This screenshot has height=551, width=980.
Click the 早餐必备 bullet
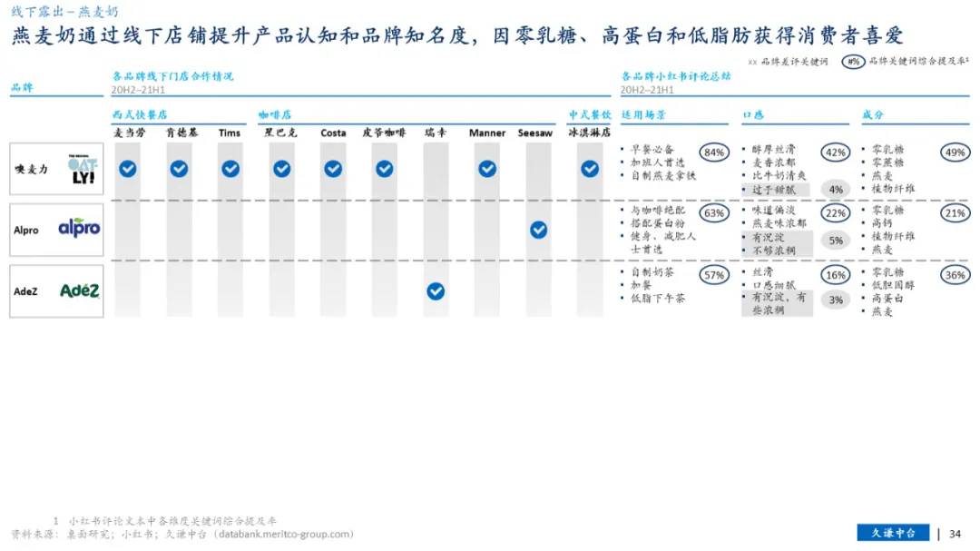(652, 150)
